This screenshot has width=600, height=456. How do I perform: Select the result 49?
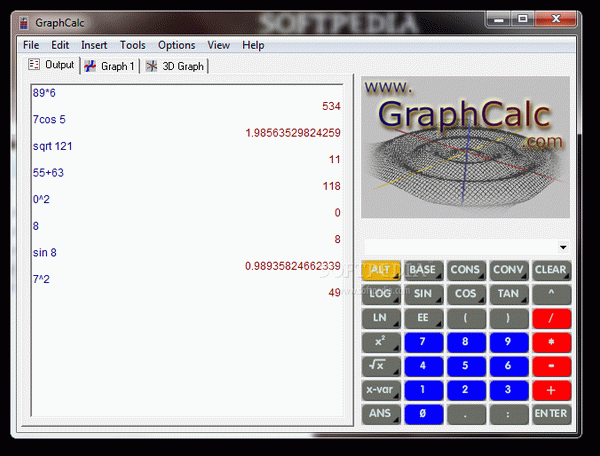tap(334, 293)
